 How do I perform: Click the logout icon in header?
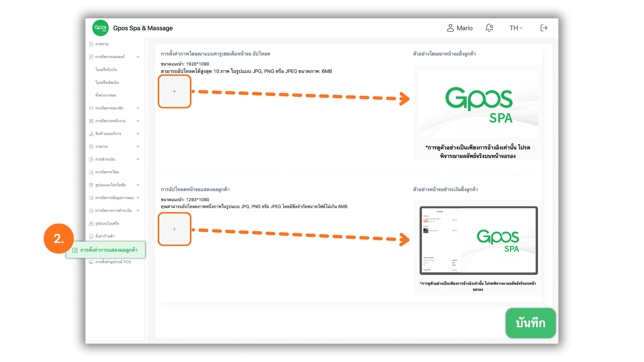[x=544, y=28]
